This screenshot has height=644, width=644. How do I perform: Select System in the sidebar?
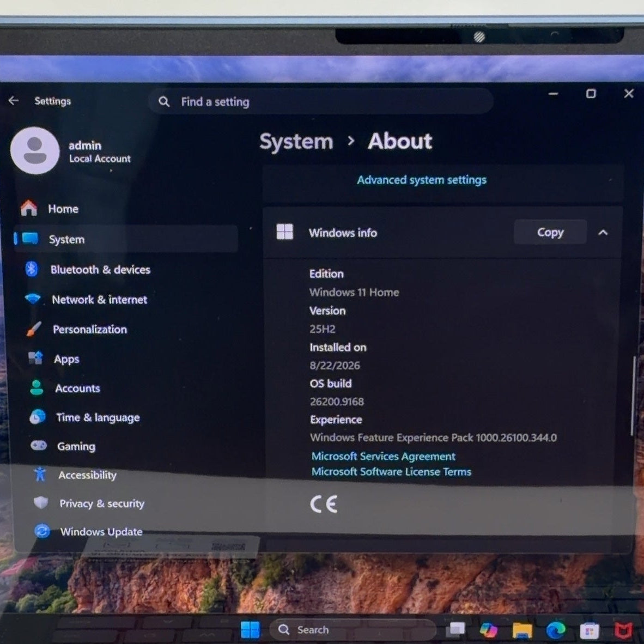pyautogui.click(x=125, y=239)
